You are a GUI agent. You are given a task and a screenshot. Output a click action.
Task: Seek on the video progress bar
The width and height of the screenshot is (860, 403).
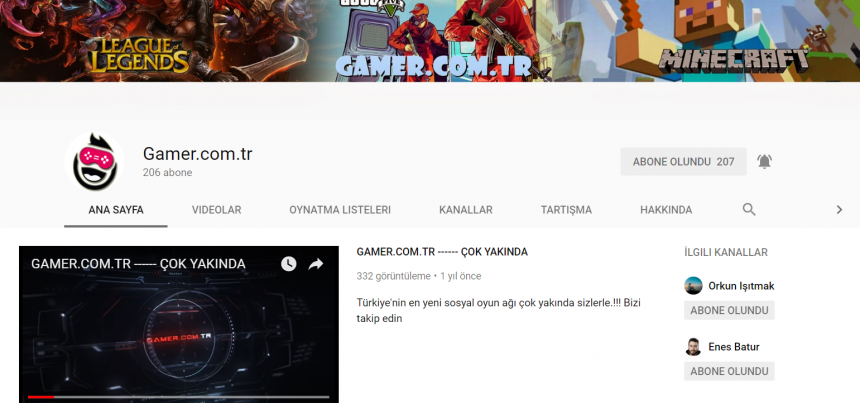tap(179, 397)
